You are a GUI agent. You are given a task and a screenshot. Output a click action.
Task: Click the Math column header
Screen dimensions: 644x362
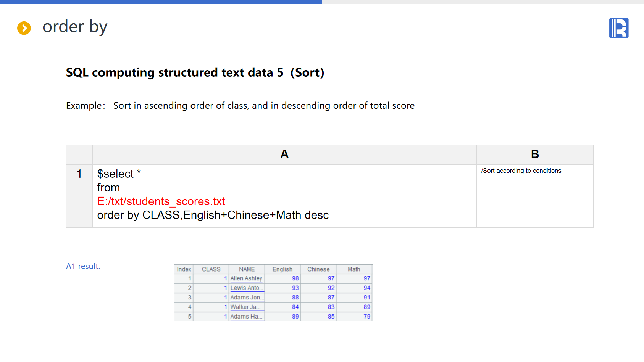tap(354, 269)
